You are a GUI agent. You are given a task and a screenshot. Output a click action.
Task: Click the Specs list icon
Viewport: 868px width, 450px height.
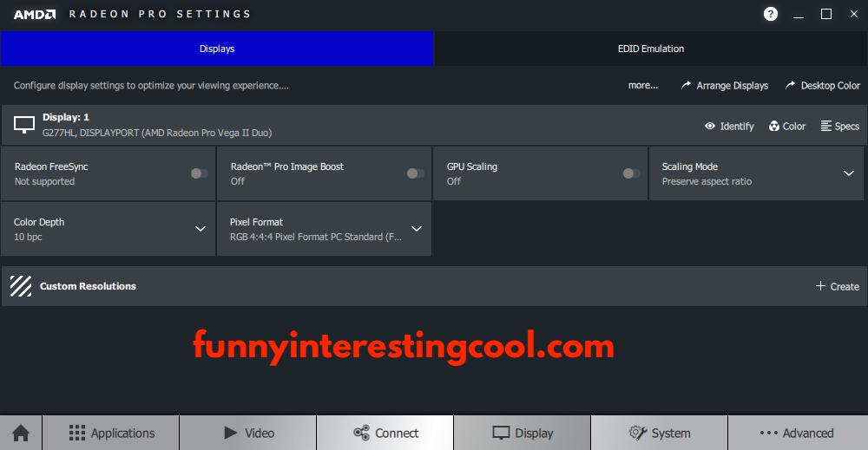tap(826, 126)
